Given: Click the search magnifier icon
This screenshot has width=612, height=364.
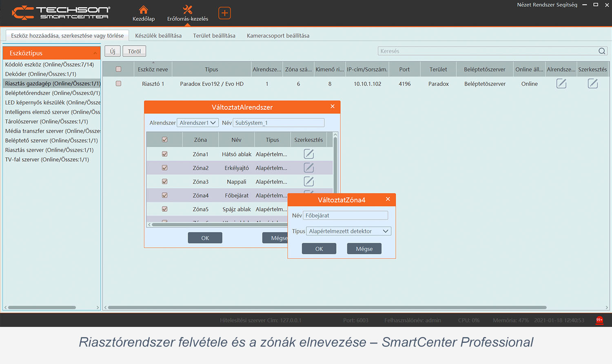Looking at the screenshot, I should 602,51.
